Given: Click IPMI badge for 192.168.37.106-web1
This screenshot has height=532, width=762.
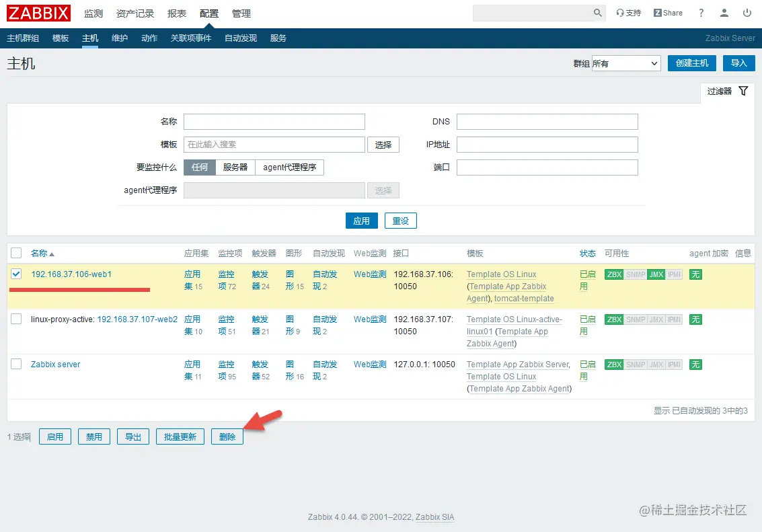Looking at the screenshot, I should click(x=674, y=274).
